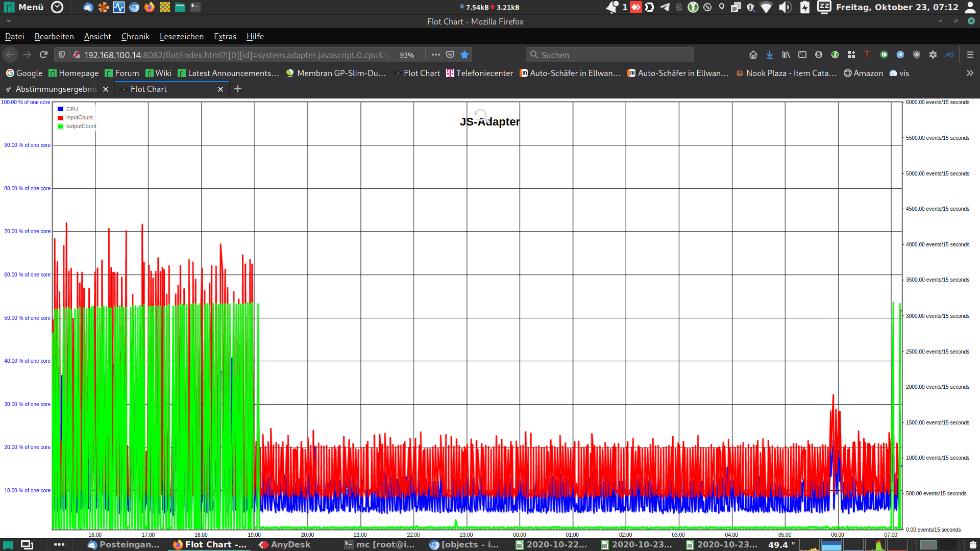Open the system monitor pulse launcher
Image resolution: width=980 pixels, height=551 pixels.
[x=119, y=7]
